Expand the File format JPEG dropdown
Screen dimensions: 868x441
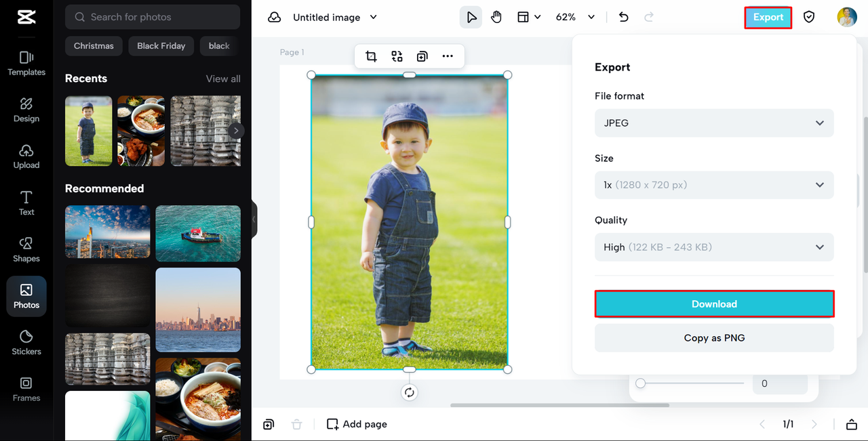tap(714, 123)
